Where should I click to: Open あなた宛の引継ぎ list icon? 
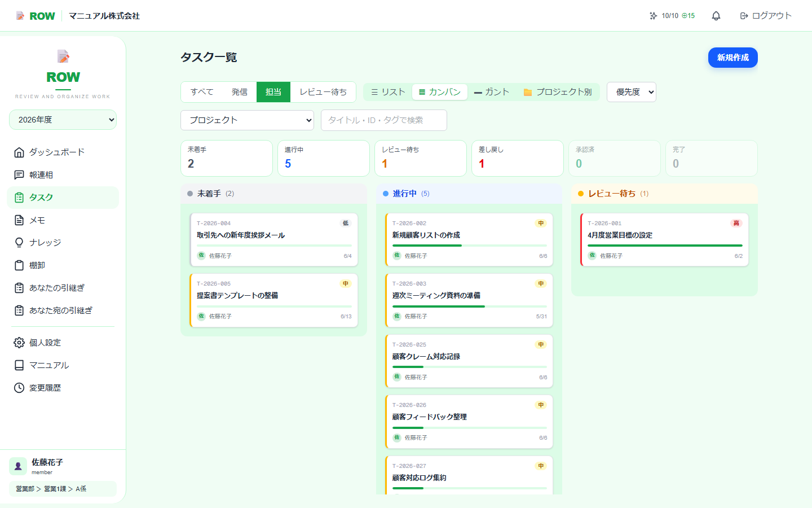pos(19,310)
